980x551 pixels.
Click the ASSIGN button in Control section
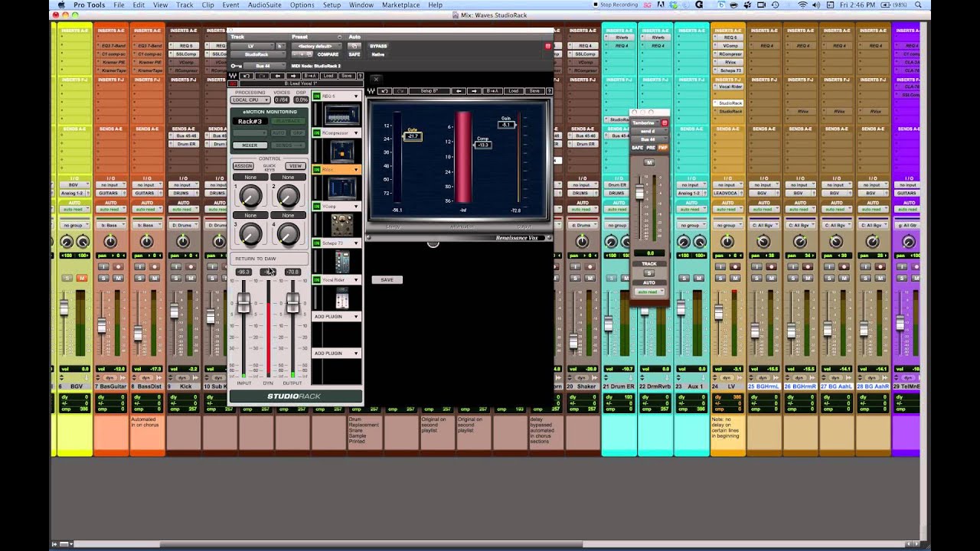point(243,166)
